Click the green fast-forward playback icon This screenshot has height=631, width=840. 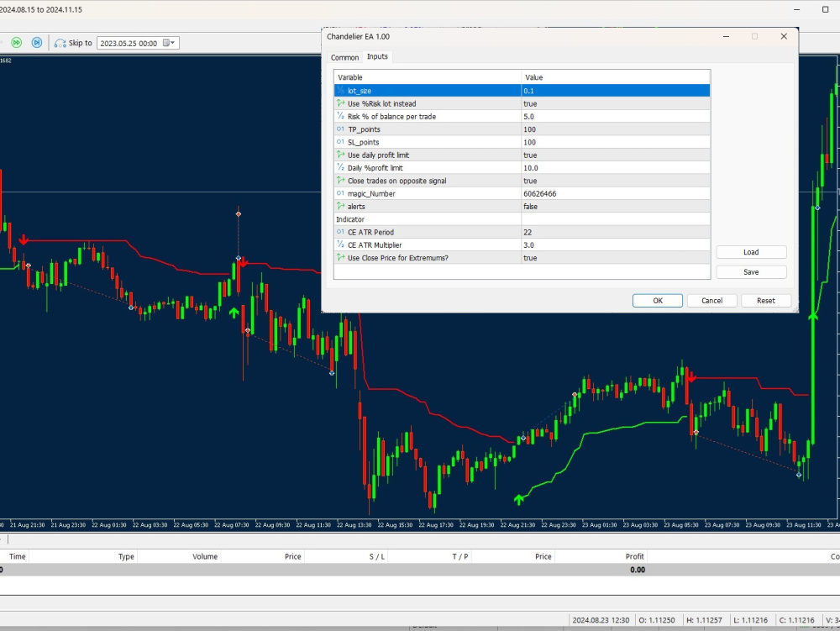[17, 42]
